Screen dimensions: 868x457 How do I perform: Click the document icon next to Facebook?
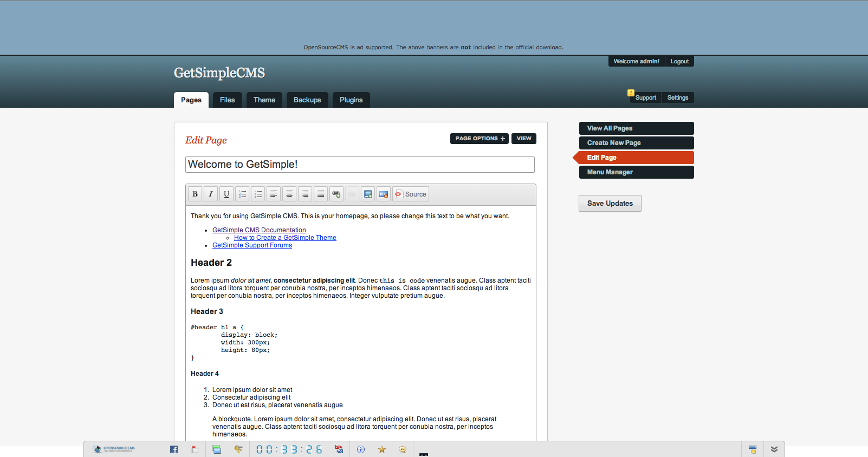coord(195,449)
